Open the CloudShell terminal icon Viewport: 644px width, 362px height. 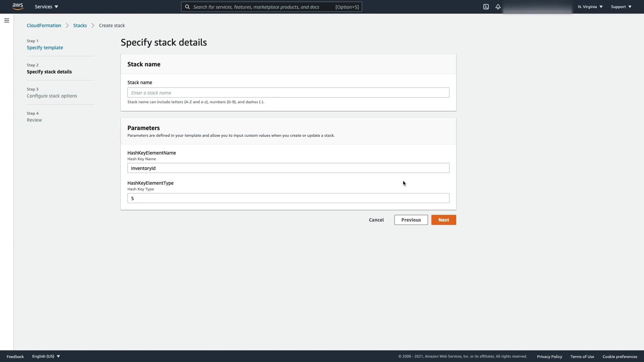(486, 7)
